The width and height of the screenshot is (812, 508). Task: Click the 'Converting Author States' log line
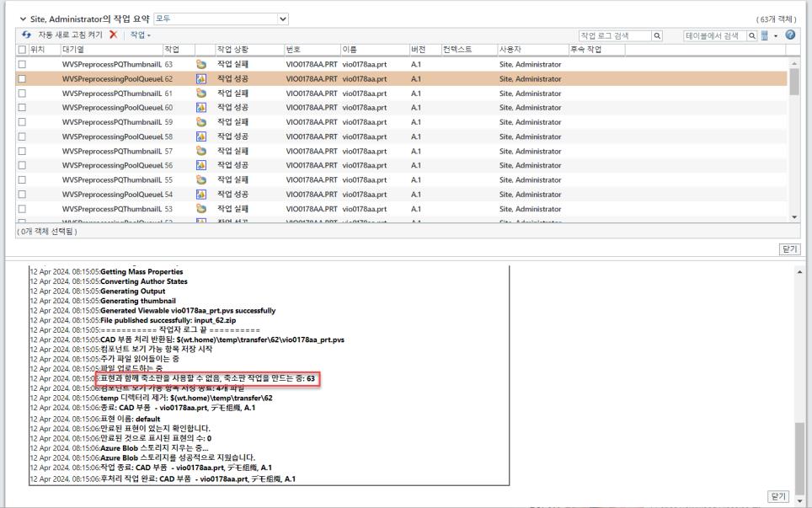click(x=143, y=281)
